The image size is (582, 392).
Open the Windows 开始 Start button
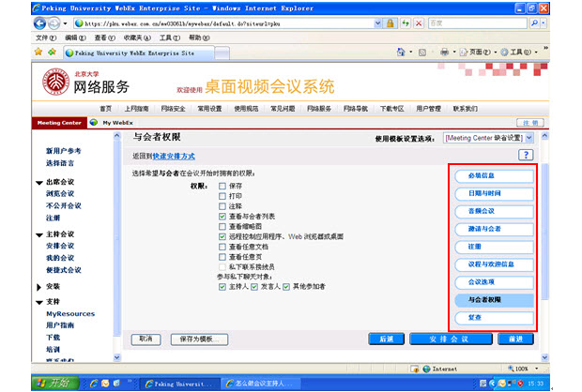[x=52, y=383]
